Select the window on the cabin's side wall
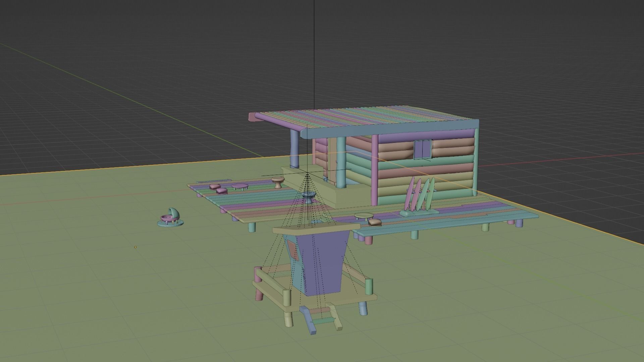This screenshot has height=362, width=644. pyautogui.click(x=423, y=149)
